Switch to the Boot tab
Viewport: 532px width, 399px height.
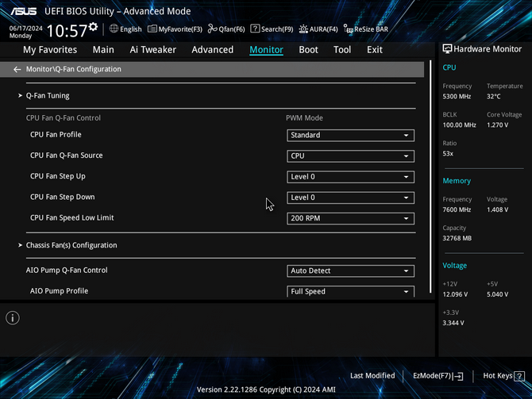pos(308,50)
